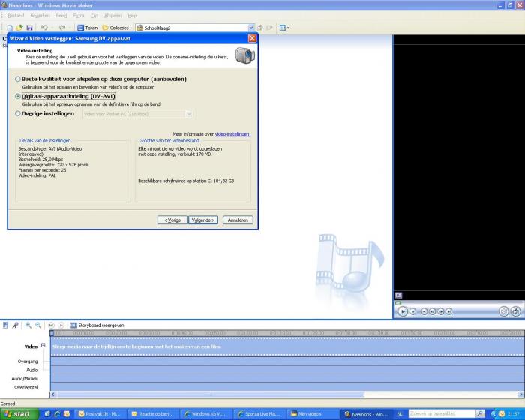The image size is (525, 420).
Task: Click the Save Project floppy-disk icon
Action: coord(29,28)
